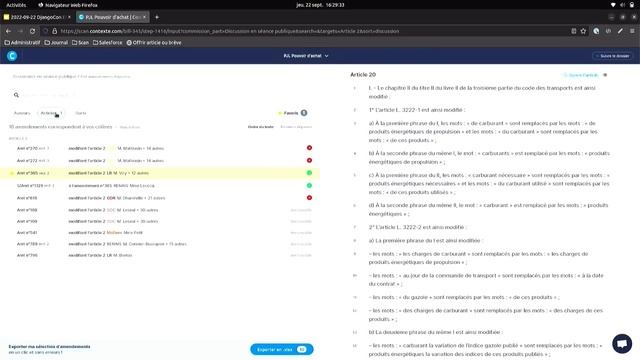Open the RENAIS M. Cormier-Bouligeon row
The width and height of the screenshot is (640, 360).
160,244
